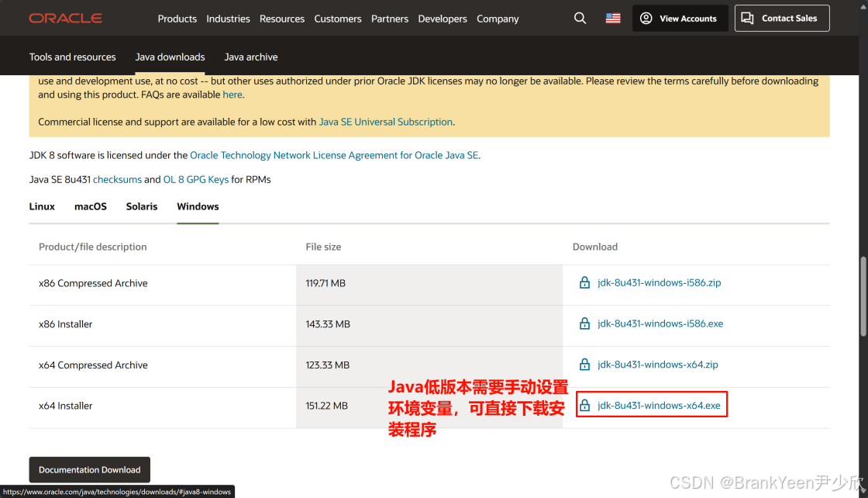The width and height of the screenshot is (868, 498).
Task: Click lock icon beside jdk-8u431-windows-i586.exe
Action: point(584,323)
